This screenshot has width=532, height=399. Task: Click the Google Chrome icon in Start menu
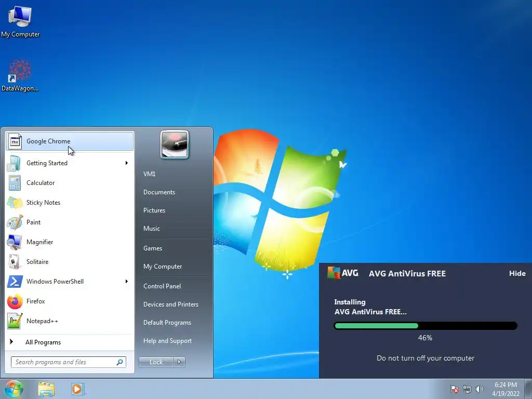[15, 141]
